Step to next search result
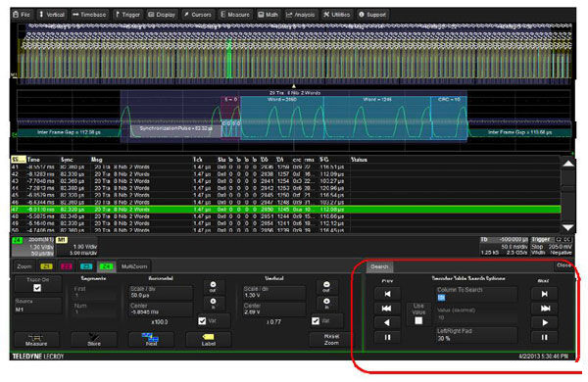 tap(545, 323)
